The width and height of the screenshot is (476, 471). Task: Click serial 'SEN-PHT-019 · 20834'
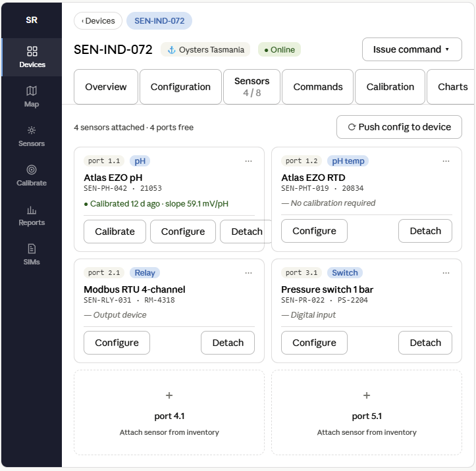coord(323,188)
